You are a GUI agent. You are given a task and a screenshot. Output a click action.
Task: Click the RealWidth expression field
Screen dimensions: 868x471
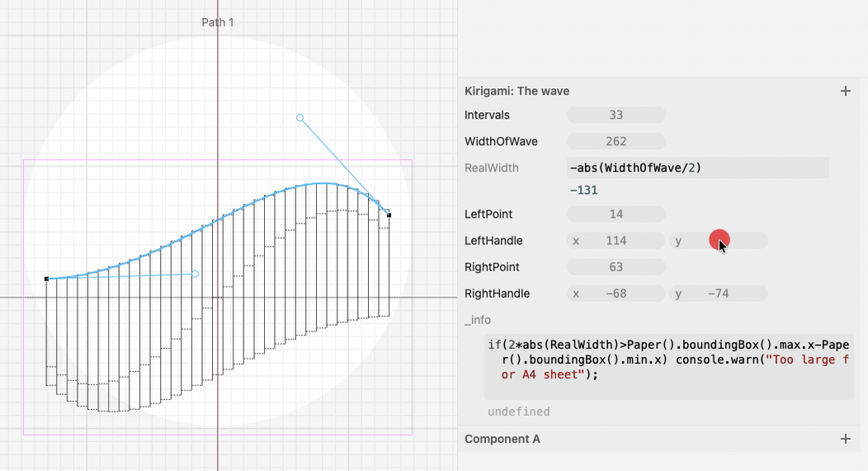[x=697, y=167]
